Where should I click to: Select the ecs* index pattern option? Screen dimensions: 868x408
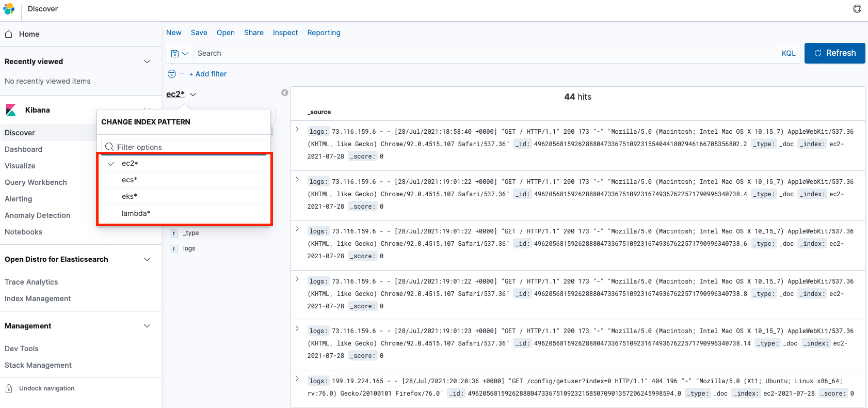[184, 180]
